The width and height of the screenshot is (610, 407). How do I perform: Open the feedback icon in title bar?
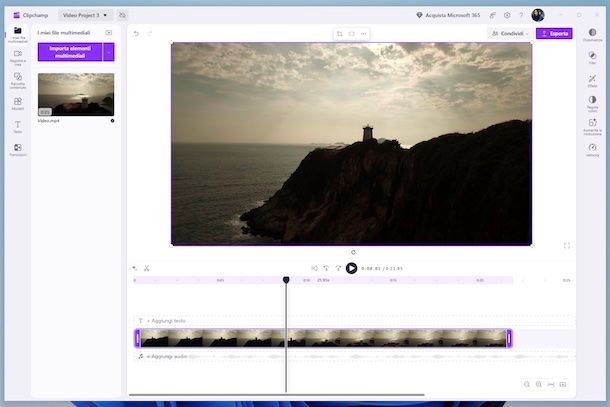(x=493, y=15)
